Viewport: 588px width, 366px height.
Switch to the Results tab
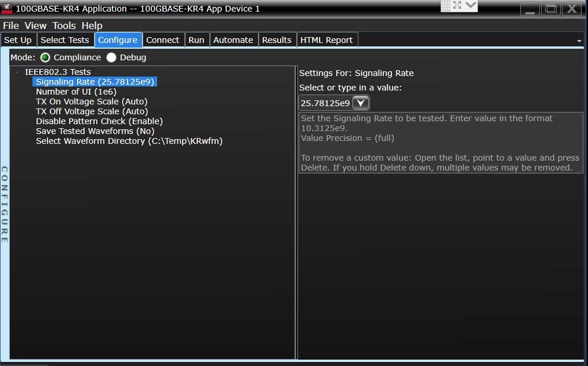pos(277,39)
